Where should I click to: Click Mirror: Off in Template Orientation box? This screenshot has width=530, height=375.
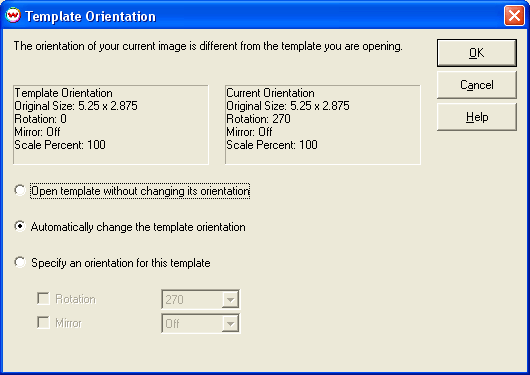click(x=37, y=132)
